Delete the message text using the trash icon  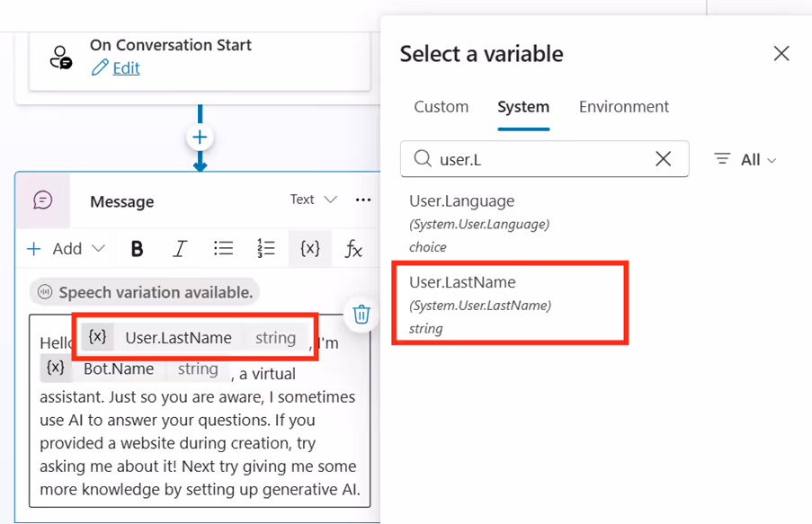pyautogui.click(x=361, y=315)
